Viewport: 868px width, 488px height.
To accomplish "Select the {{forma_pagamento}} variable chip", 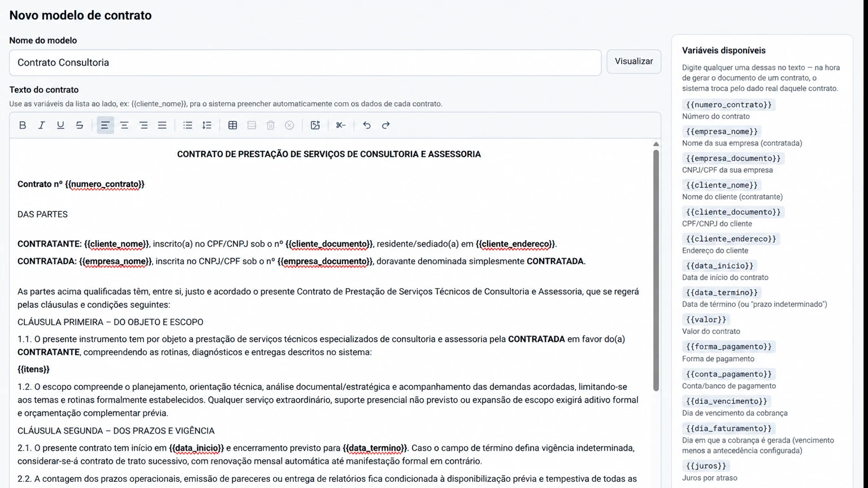I will (728, 347).
